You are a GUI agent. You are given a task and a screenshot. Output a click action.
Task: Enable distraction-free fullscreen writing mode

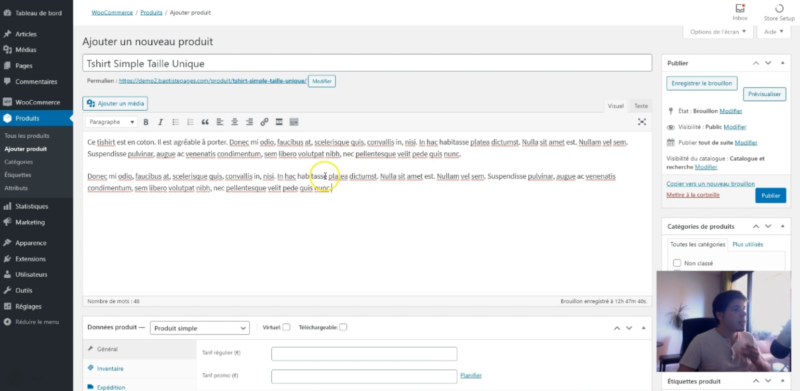click(642, 121)
